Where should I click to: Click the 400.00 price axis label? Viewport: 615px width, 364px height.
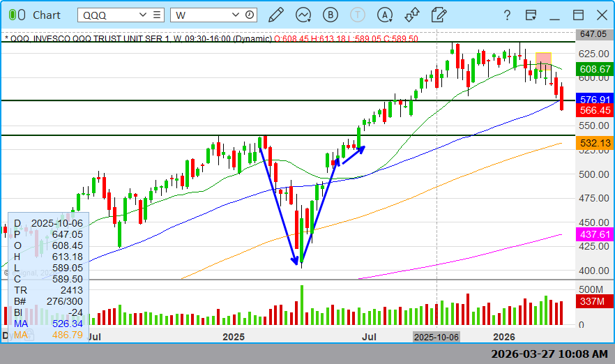coord(594,271)
